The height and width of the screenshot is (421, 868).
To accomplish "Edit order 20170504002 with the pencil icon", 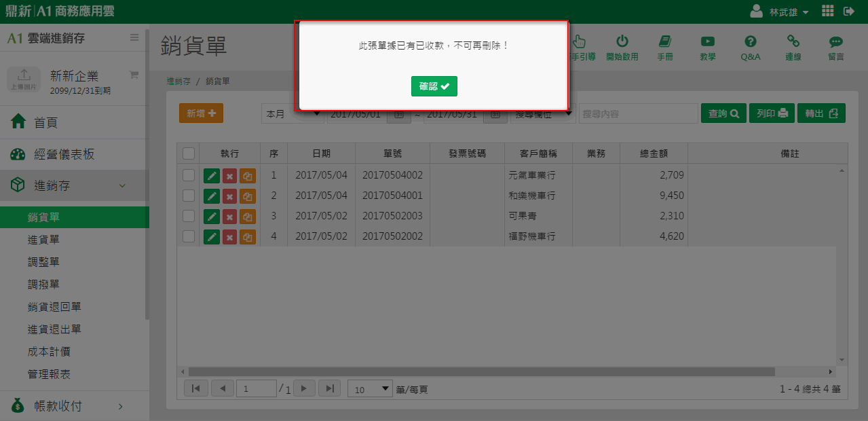I will [212, 176].
